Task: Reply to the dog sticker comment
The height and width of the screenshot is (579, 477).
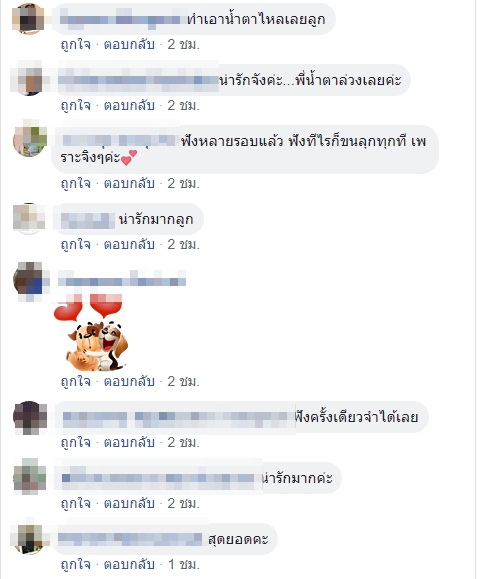Action: click(x=129, y=381)
